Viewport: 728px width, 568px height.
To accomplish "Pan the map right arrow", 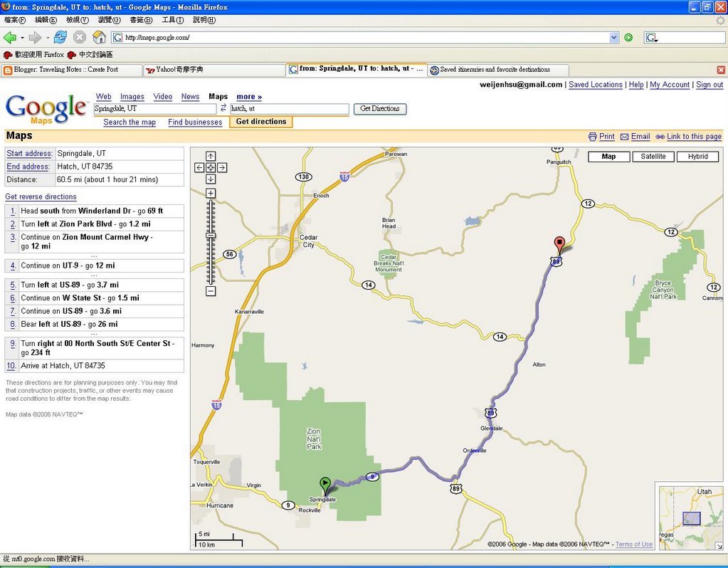I will click(x=222, y=168).
